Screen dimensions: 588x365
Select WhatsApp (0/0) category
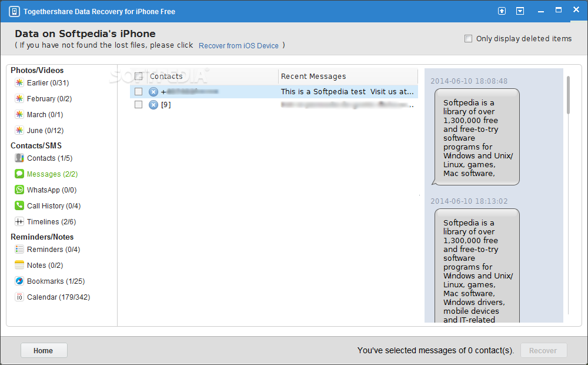pos(51,190)
